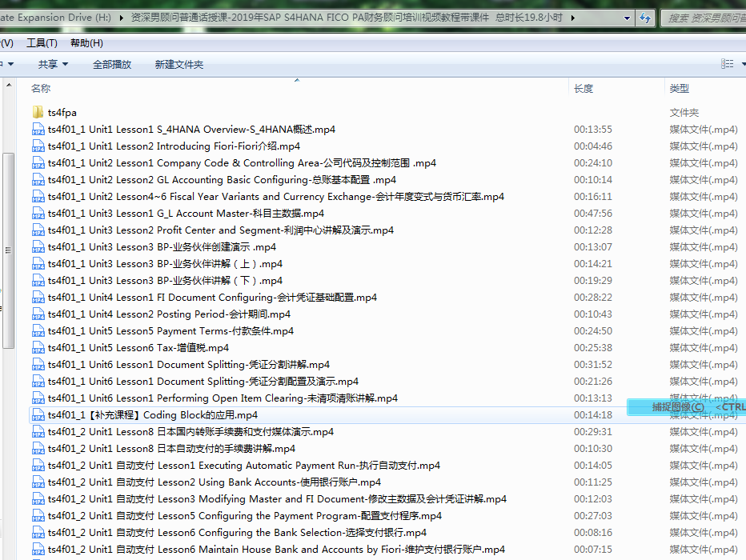Viewport: 746px width, 560px height.
Task: Select the Introducing Fiori mp4 file icon
Action: 38,146
